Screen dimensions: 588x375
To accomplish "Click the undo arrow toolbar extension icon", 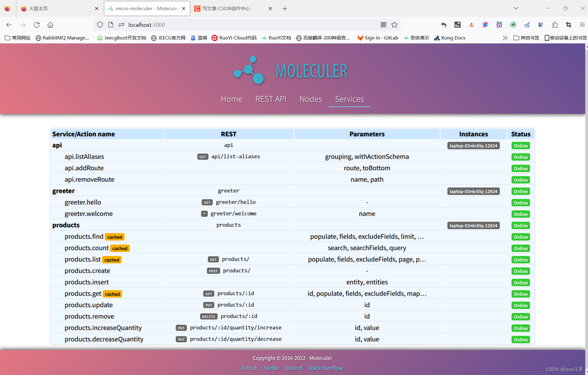I will point(444,25).
